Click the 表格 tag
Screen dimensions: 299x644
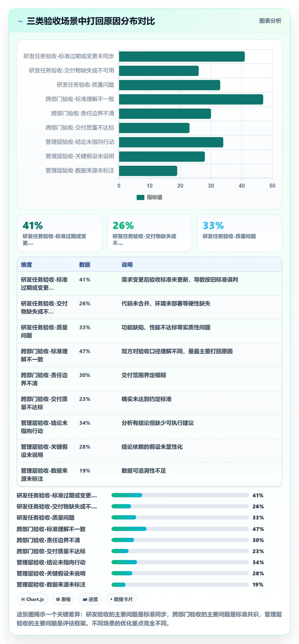[63, 599]
